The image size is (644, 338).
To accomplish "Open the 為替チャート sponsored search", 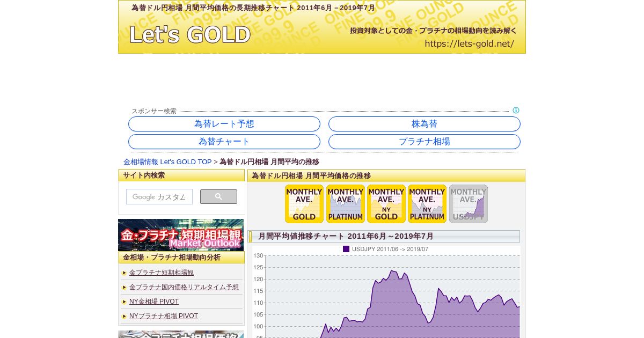I will (x=224, y=142).
